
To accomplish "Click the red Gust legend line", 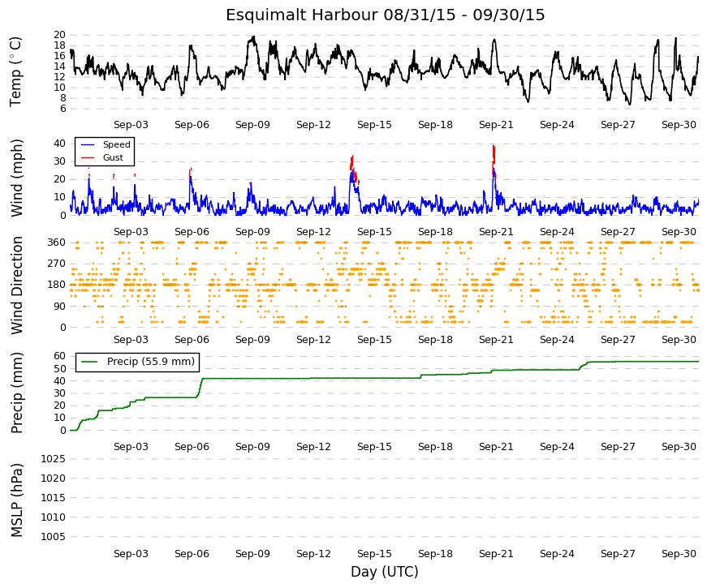I will point(88,157).
